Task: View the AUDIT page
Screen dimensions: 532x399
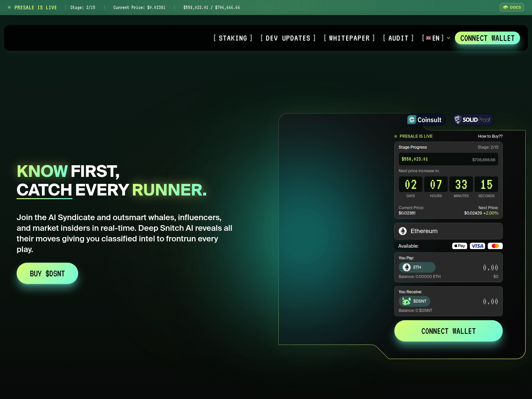Action: [x=398, y=38]
